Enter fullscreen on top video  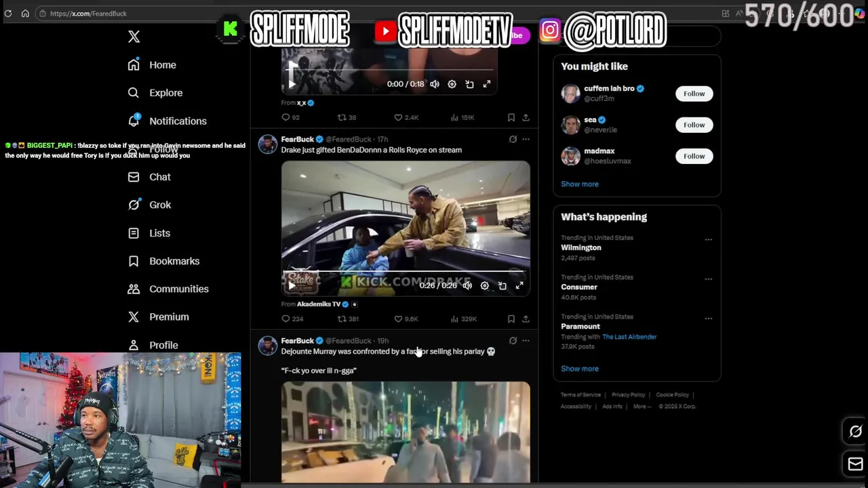tap(486, 84)
